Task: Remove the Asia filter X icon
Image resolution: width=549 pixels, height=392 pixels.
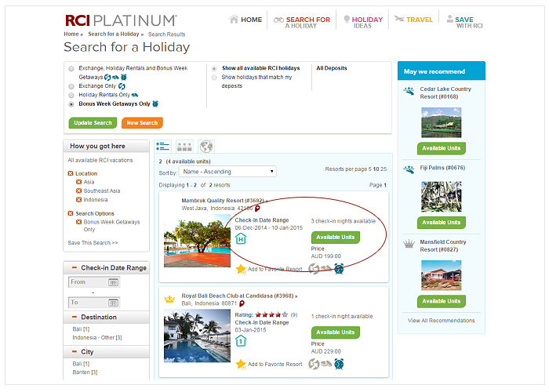Action: (78, 182)
